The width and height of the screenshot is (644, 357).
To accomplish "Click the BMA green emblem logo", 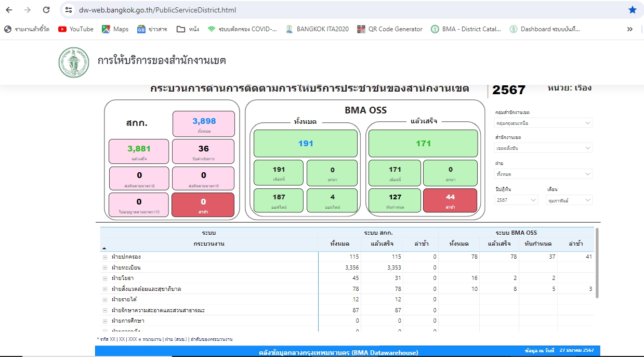I will point(73,62).
